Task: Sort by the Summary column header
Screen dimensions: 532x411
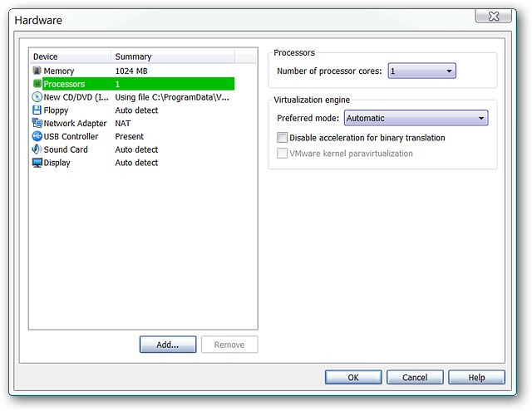Action: click(x=173, y=56)
